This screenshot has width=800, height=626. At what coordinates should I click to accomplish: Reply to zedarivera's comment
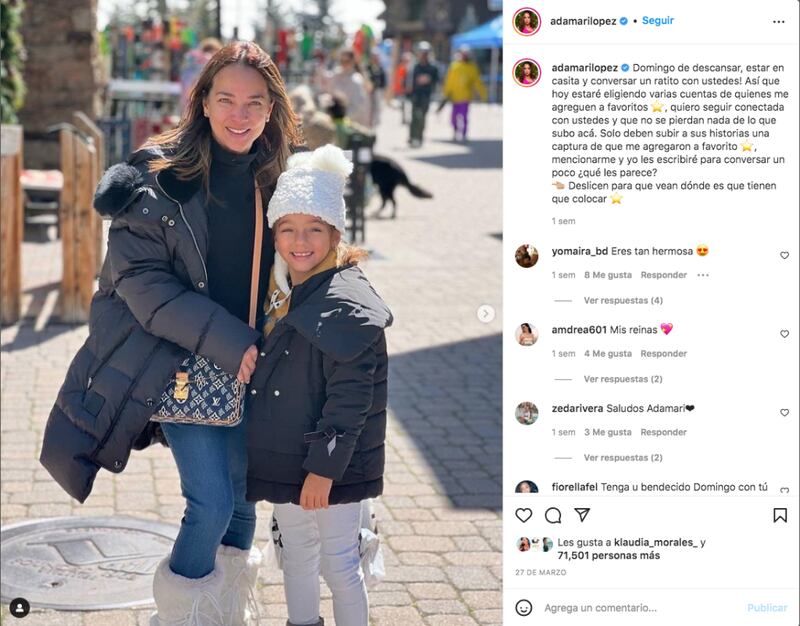click(663, 432)
